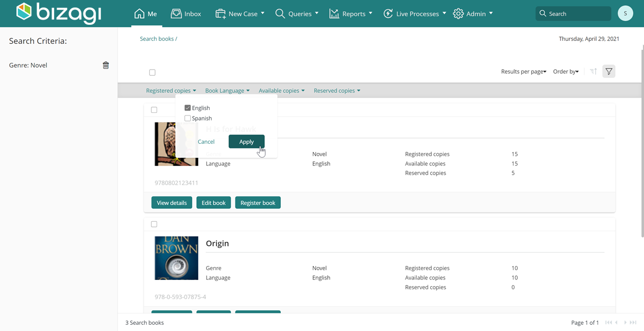
Task: Click the Origin book title
Action: tap(217, 243)
